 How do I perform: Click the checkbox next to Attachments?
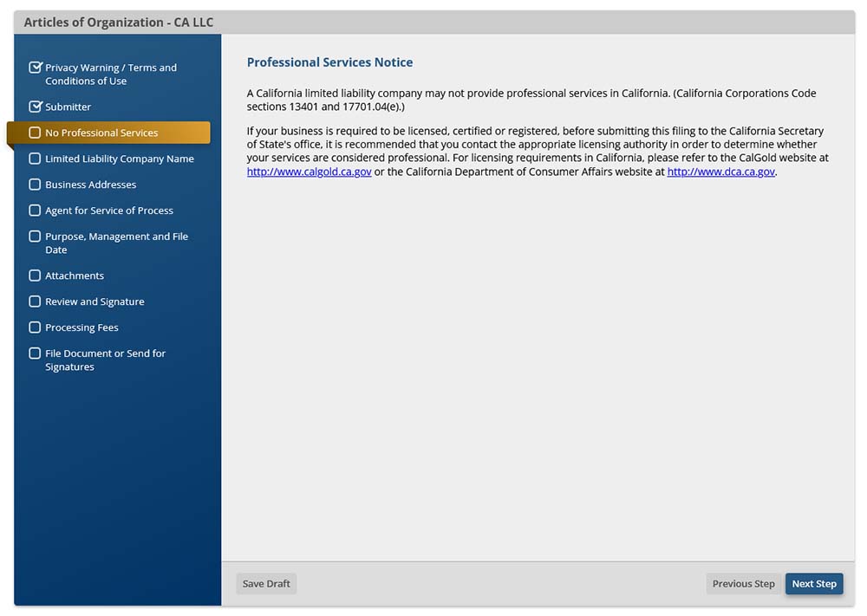click(x=35, y=276)
